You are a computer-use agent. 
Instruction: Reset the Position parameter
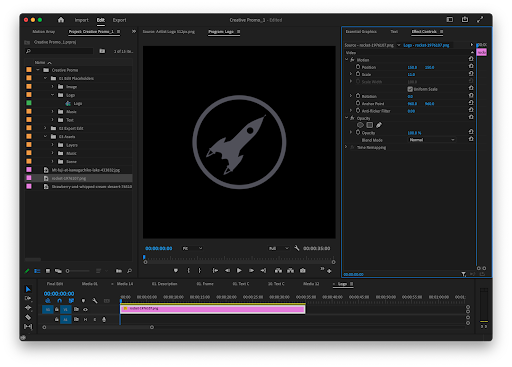pyautogui.click(x=471, y=67)
